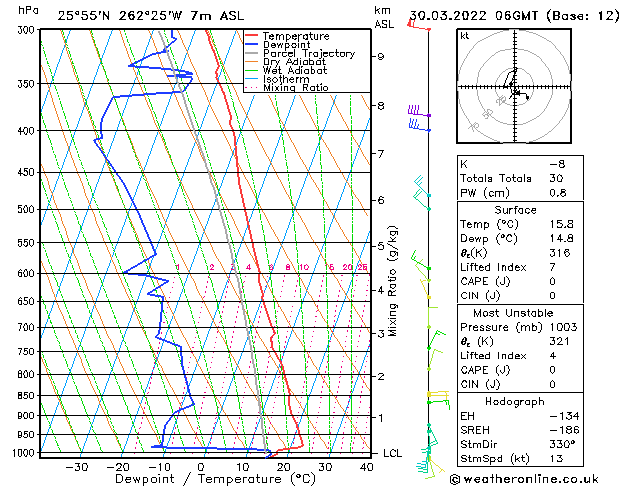Click the Surface section header

tap(515, 210)
